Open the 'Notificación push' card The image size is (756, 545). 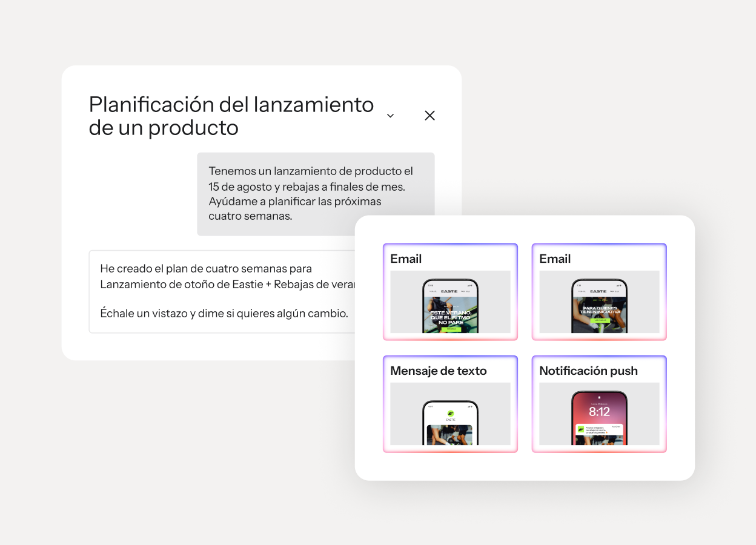click(x=599, y=404)
